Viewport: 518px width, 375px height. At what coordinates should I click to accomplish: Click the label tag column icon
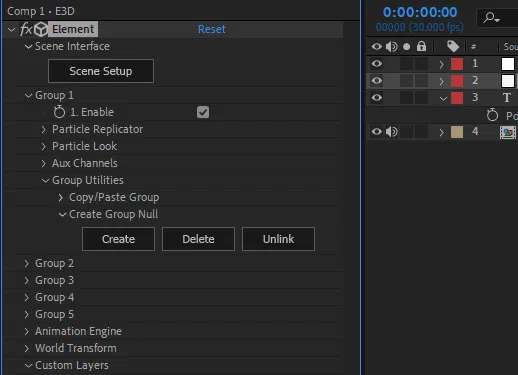coord(453,46)
